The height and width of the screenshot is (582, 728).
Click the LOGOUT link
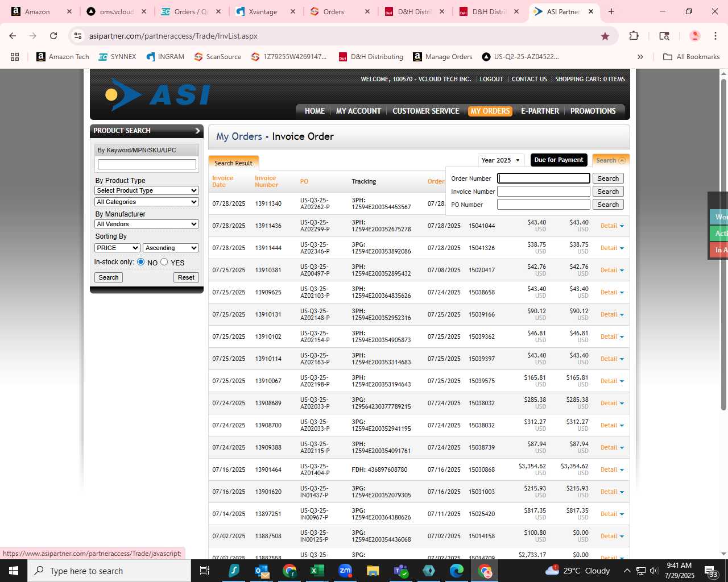point(491,79)
